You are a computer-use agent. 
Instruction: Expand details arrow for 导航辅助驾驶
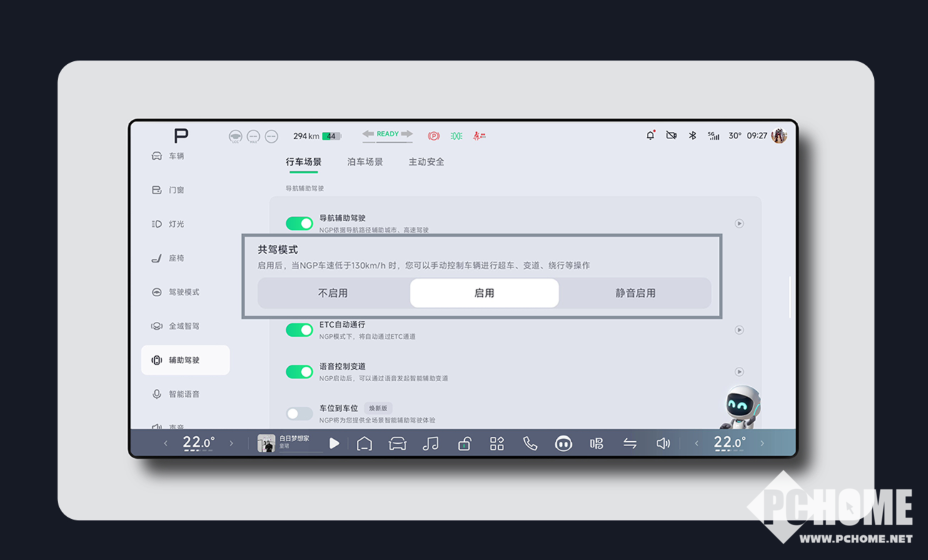(739, 224)
